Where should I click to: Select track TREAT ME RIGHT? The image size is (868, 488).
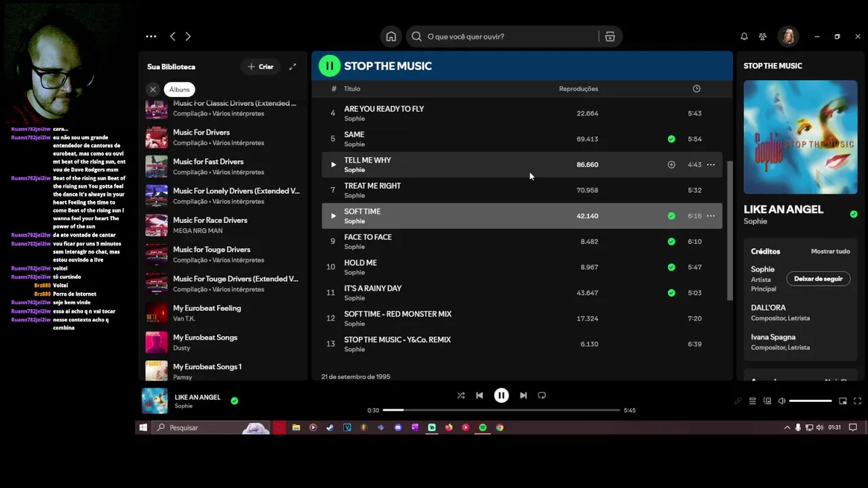click(521, 190)
